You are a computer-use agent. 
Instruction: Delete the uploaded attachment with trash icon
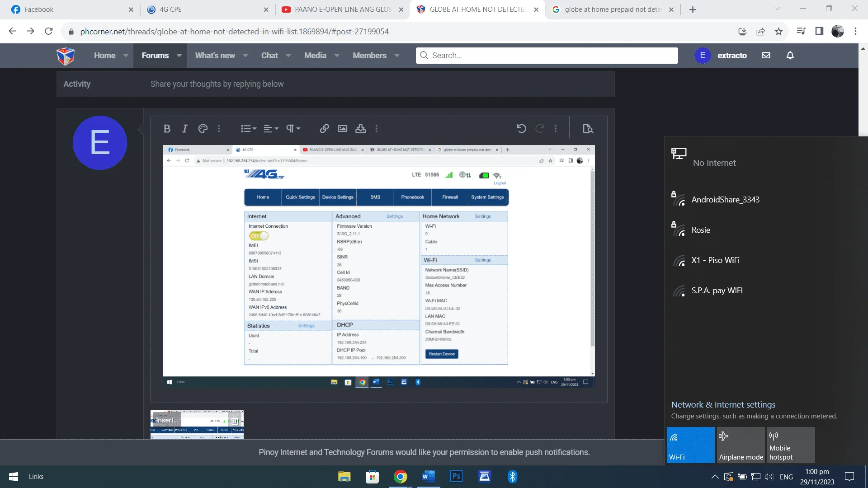[235, 421]
